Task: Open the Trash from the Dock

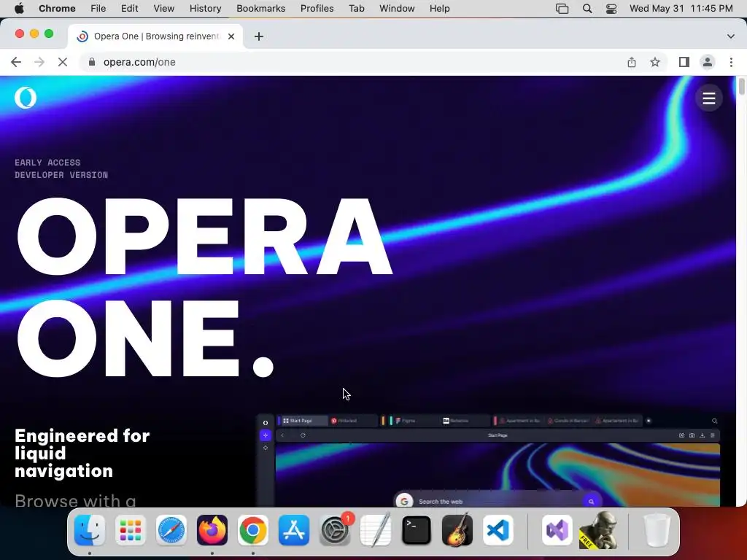Action: pyautogui.click(x=657, y=530)
